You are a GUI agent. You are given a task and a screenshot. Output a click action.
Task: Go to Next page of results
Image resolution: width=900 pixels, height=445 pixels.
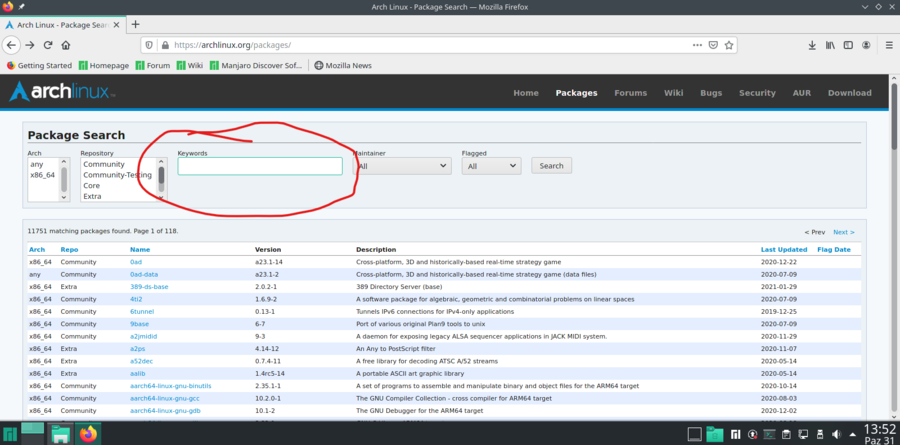844,232
